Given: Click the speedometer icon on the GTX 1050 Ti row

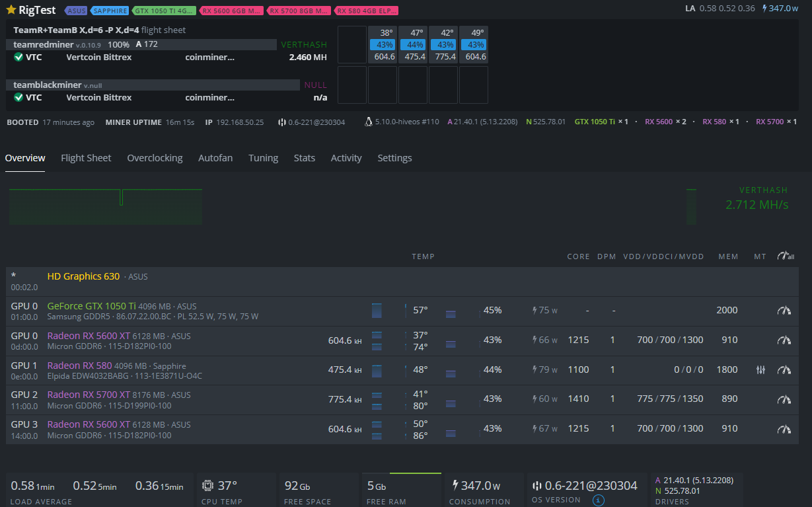Looking at the screenshot, I should [784, 310].
